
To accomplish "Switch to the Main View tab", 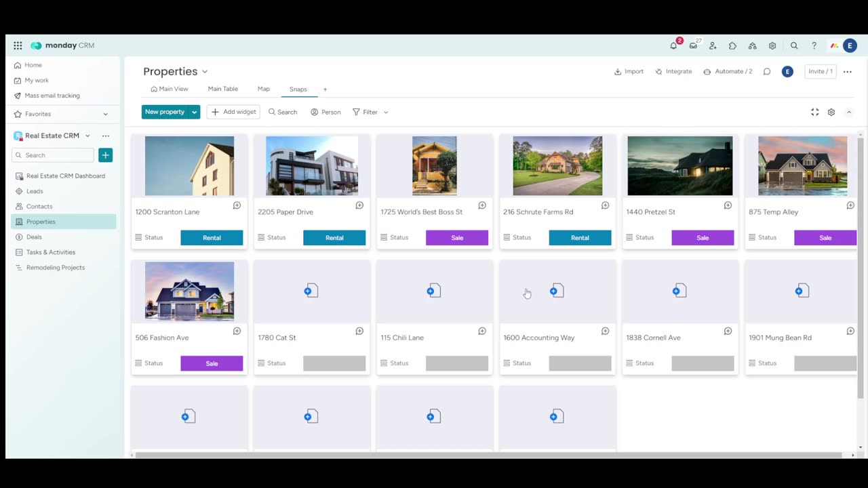I will click(170, 89).
